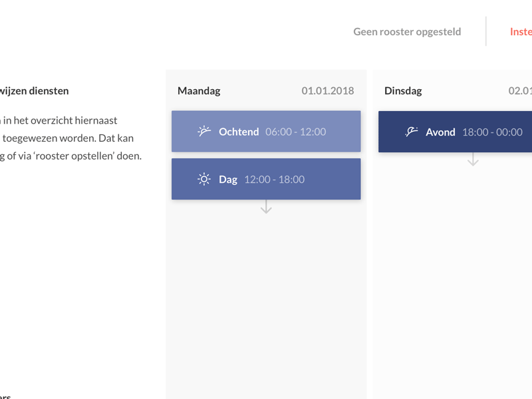Click the down arrow below Dag shift

point(266,207)
